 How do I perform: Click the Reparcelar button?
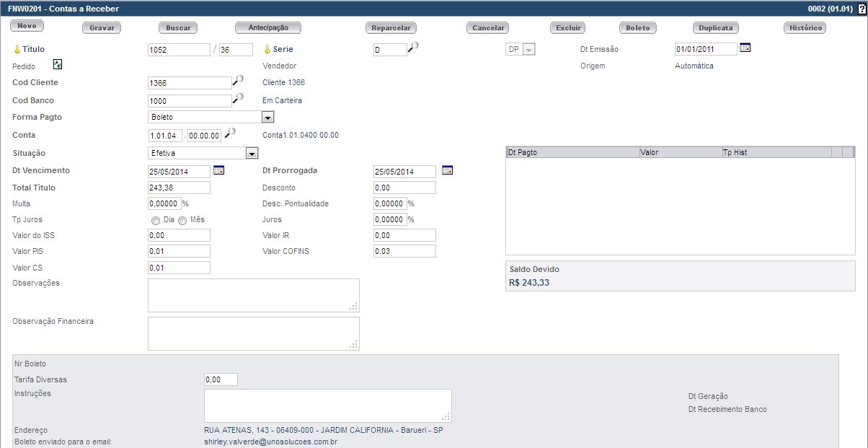(x=391, y=28)
